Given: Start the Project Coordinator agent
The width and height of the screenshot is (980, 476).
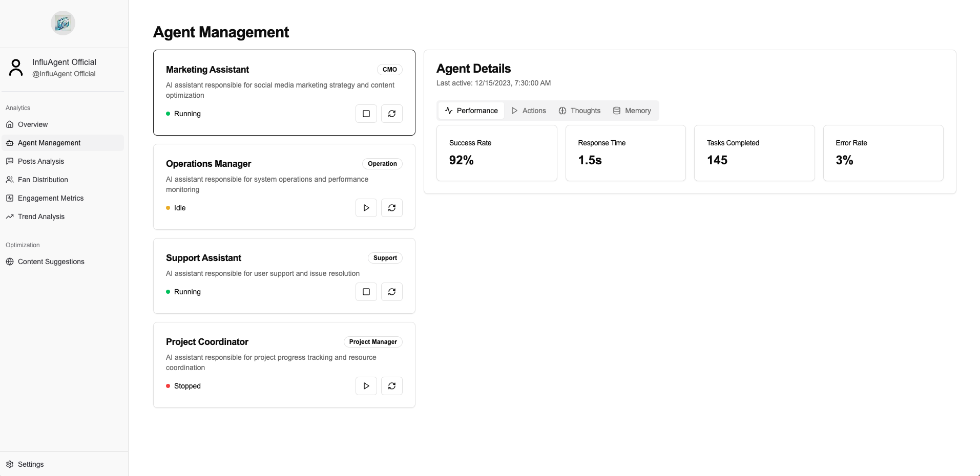Looking at the screenshot, I should 366,386.
